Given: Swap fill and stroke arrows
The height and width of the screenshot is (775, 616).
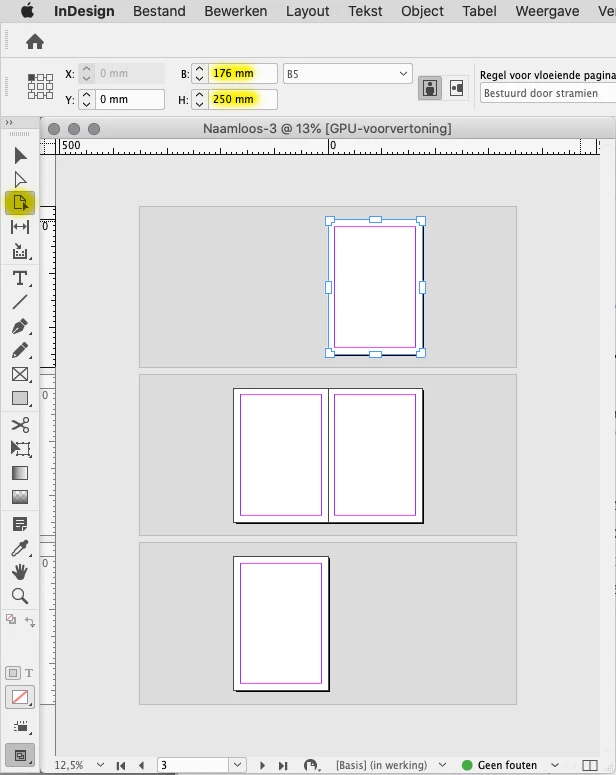Looking at the screenshot, I should click(x=30, y=622).
